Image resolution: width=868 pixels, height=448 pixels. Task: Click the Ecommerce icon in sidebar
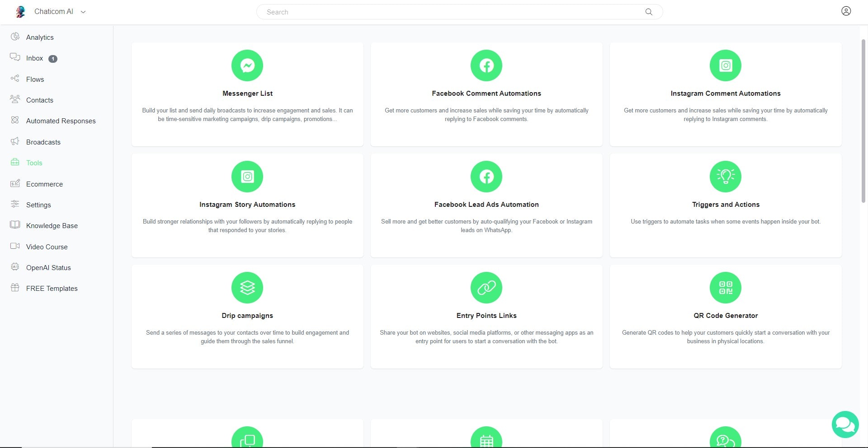pos(15,183)
